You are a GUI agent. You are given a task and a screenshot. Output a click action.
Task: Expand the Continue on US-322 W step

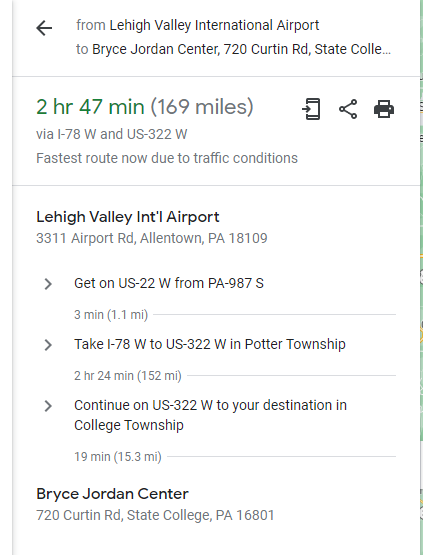point(48,406)
